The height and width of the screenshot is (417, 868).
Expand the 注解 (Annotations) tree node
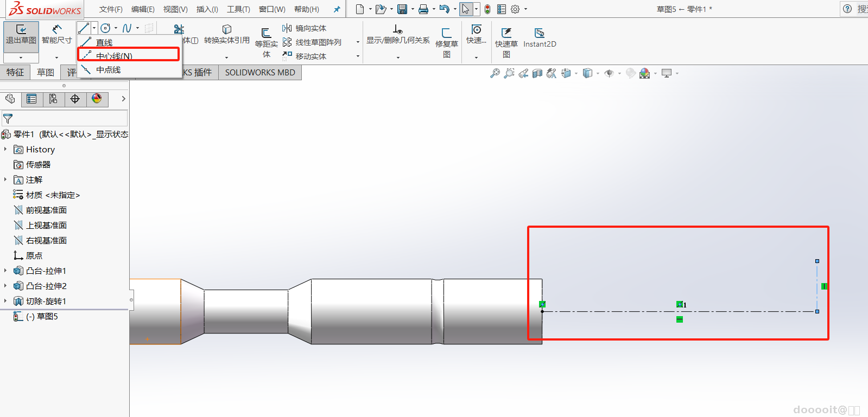5,179
